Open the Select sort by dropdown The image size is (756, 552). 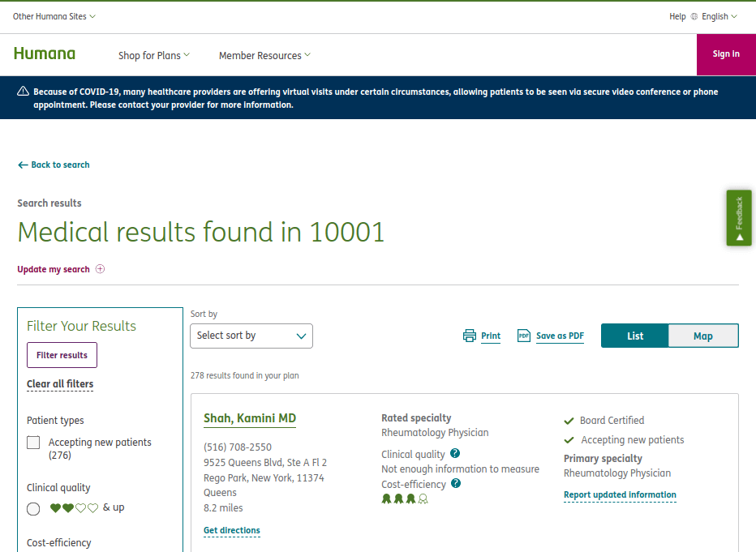pyautogui.click(x=251, y=336)
